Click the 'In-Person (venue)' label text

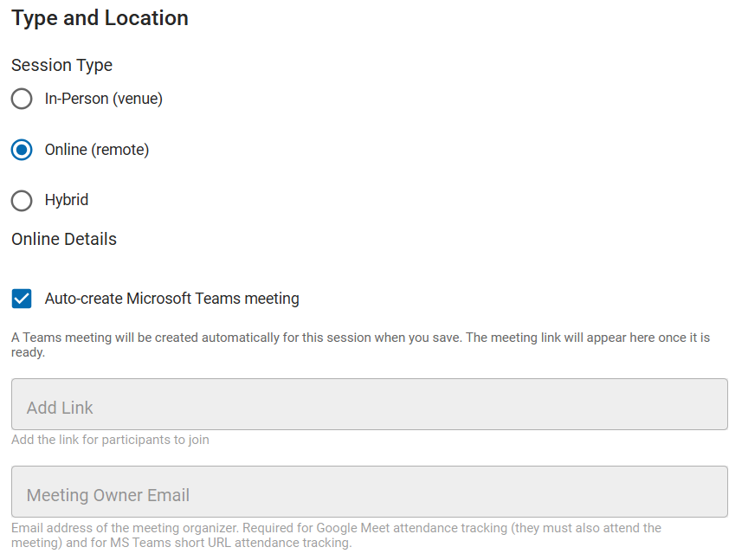pos(104,99)
